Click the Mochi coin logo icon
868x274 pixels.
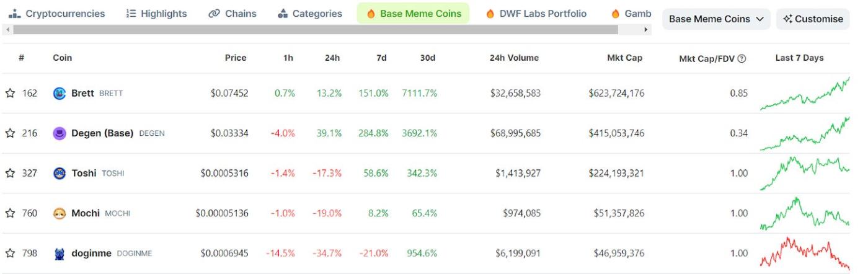point(60,213)
